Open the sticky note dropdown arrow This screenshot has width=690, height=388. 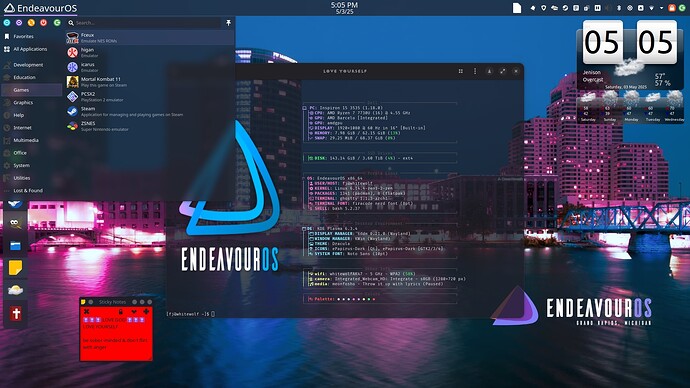134,311
